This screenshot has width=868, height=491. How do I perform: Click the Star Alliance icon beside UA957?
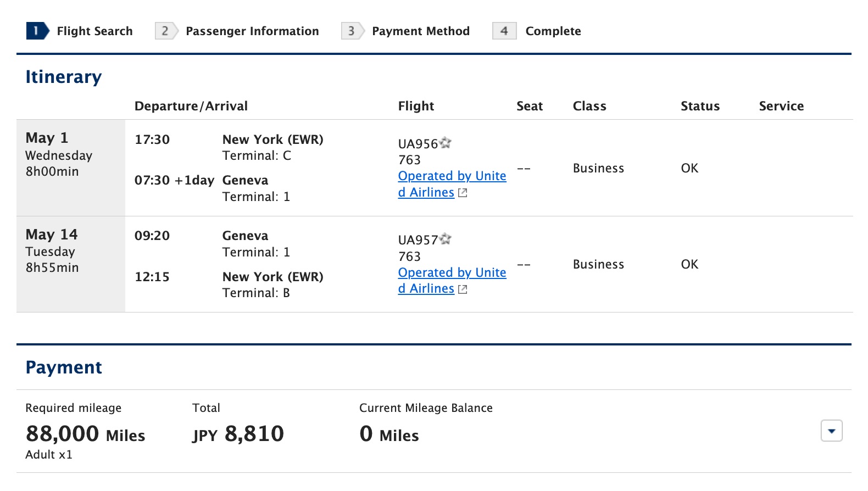446,239
